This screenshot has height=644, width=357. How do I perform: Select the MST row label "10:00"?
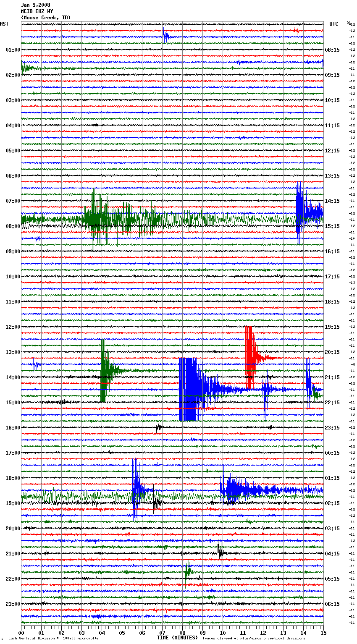(x=13, y=276)
